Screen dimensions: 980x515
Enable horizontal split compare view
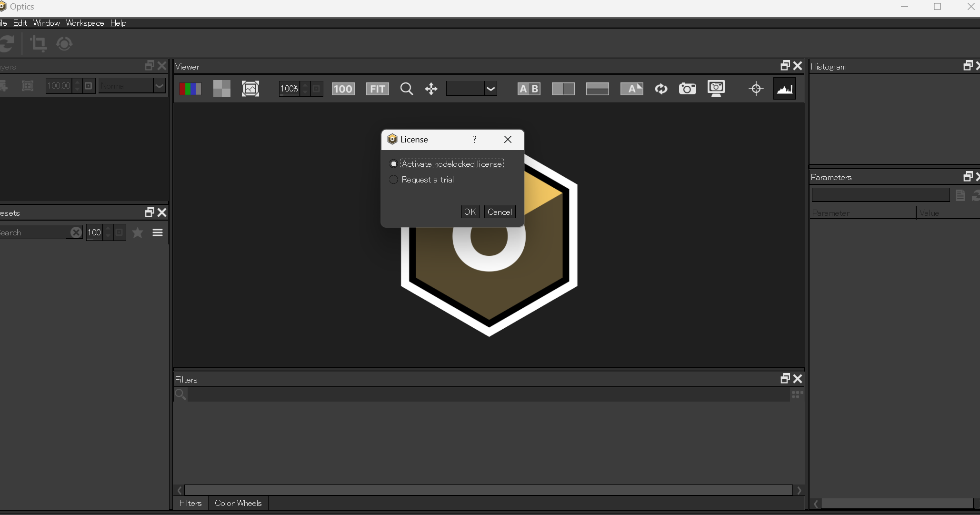pyautogui.click(x=597, y=89)
